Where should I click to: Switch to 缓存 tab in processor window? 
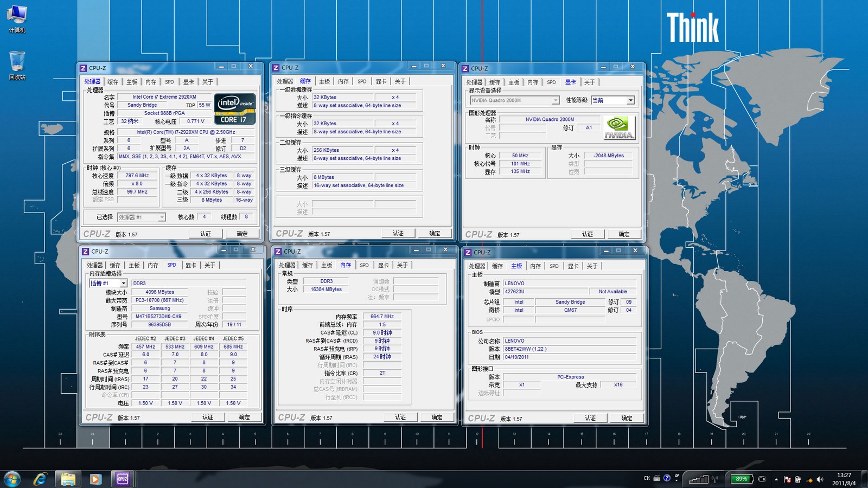[113, 82]
